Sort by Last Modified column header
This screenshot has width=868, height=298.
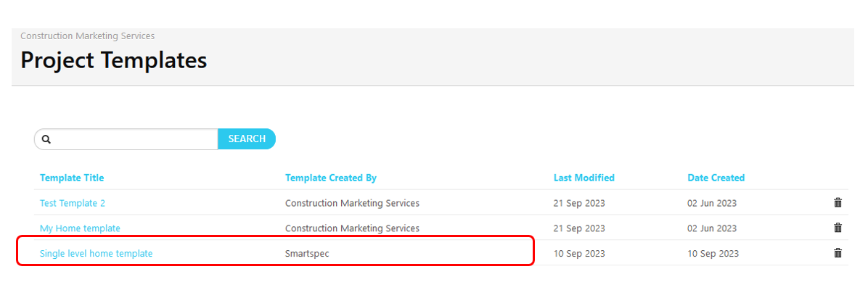[x=584, y=178]
